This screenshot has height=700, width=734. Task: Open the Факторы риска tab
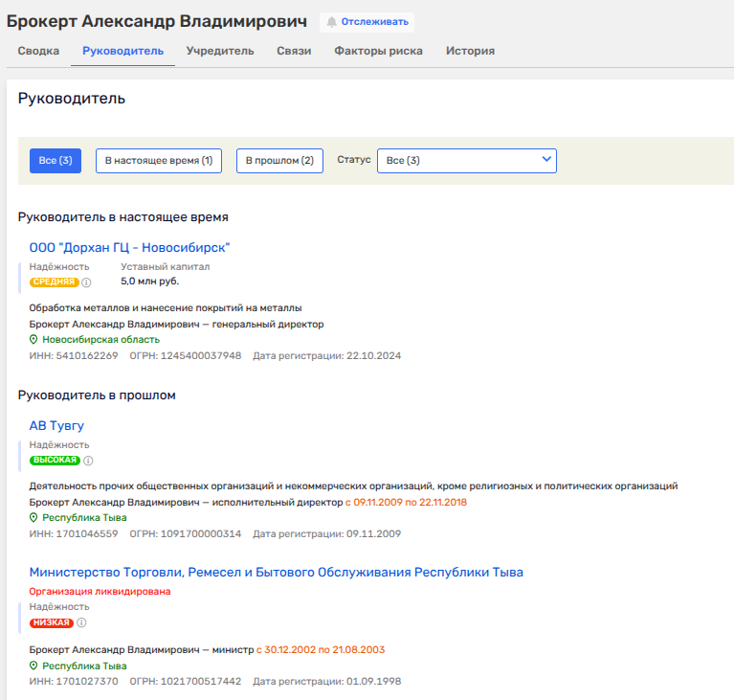[378, 51]
